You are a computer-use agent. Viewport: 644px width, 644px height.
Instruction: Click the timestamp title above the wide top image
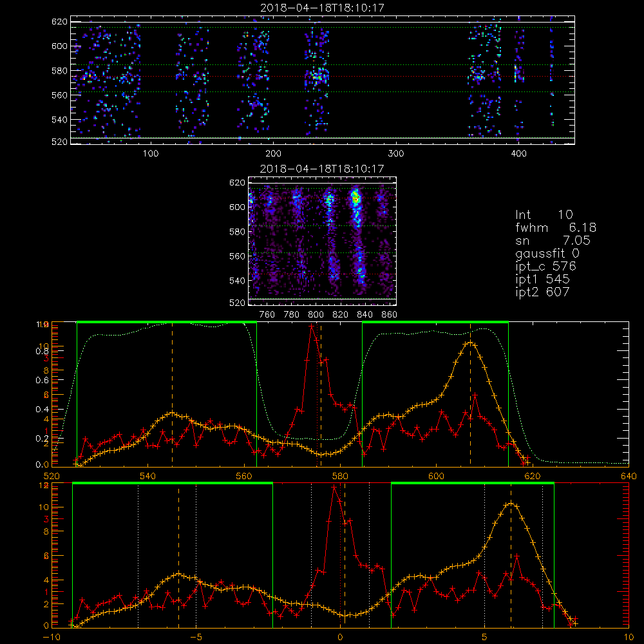[x=323, y=8]
